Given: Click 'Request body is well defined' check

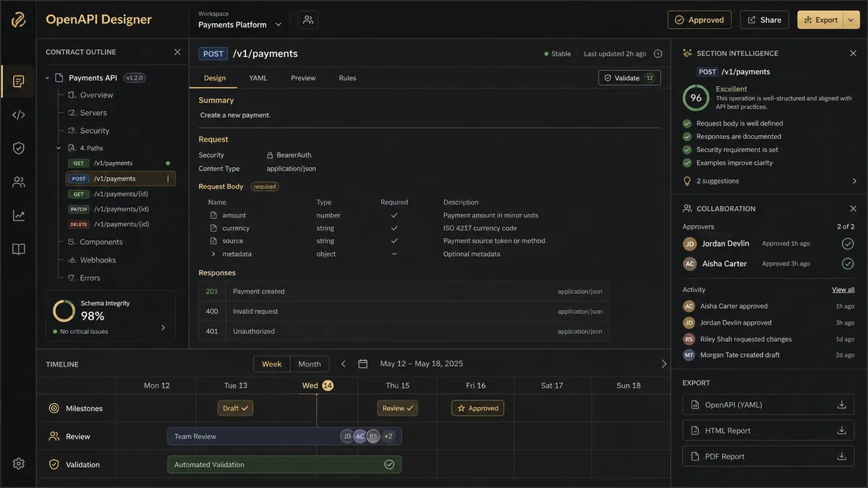Looking at the screenshot, I should [687, 124].
